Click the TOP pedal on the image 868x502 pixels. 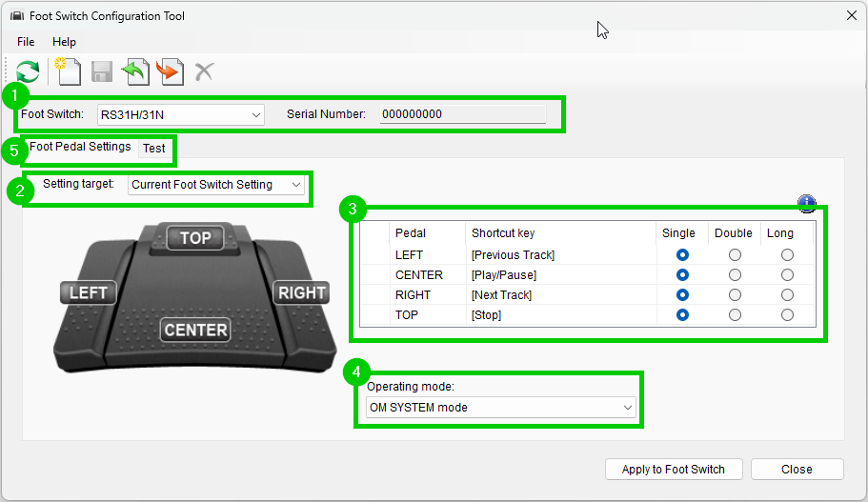coord(195,238)
